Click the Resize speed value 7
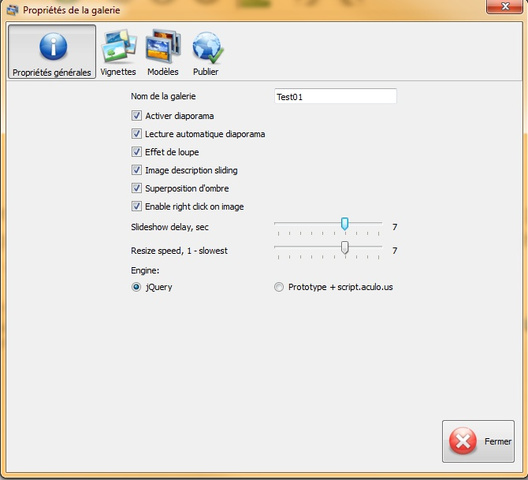 pos(395,251)
